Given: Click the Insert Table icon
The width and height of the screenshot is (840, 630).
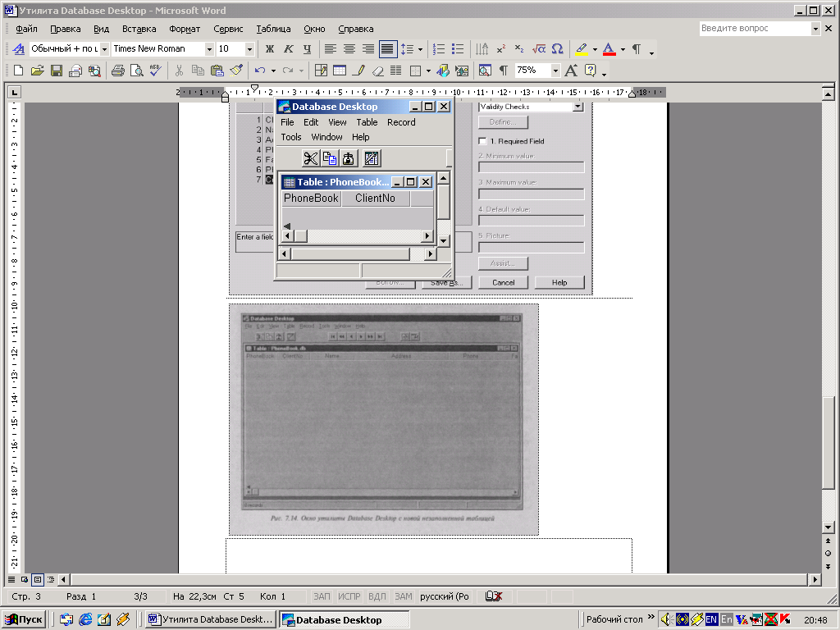Looking at the screenshot, I should coord(340,71).
